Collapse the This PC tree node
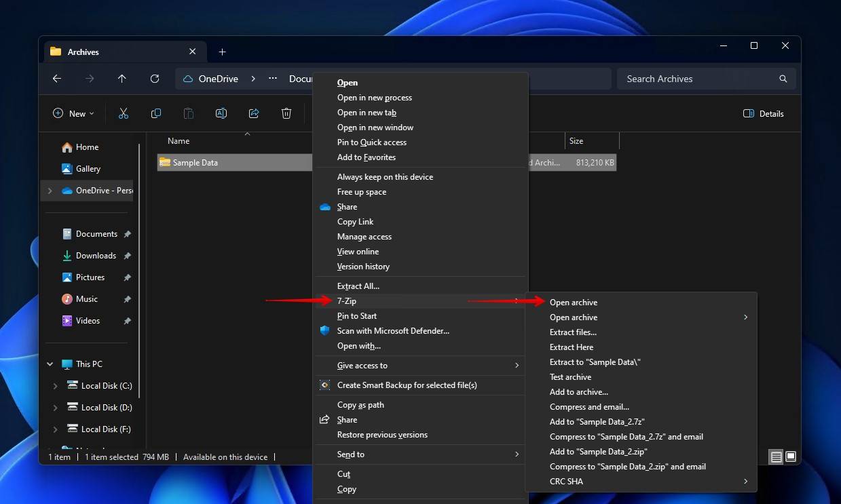The image size is (841, 504). 50,364
